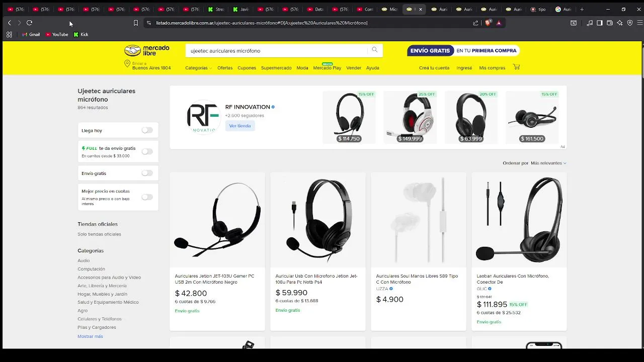Go back with the browser back arrow
This screenshot has width=644, height=362.
click(9, 23)
